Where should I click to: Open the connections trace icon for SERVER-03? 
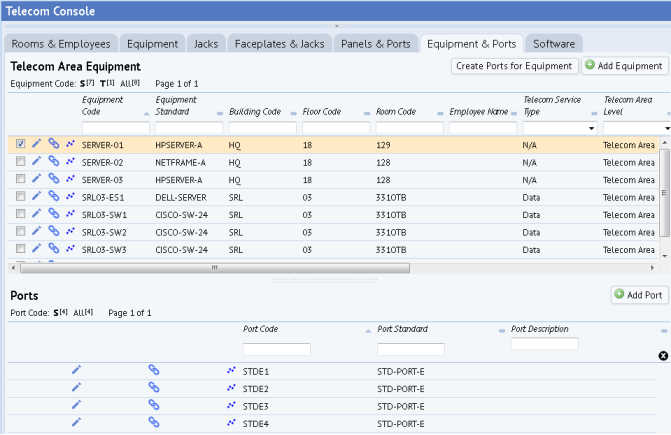pos(70,179)
